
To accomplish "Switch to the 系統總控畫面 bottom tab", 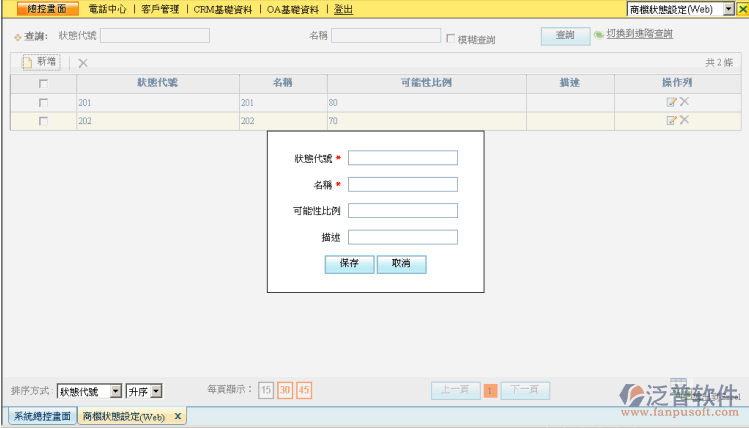I will click(42, 416).
